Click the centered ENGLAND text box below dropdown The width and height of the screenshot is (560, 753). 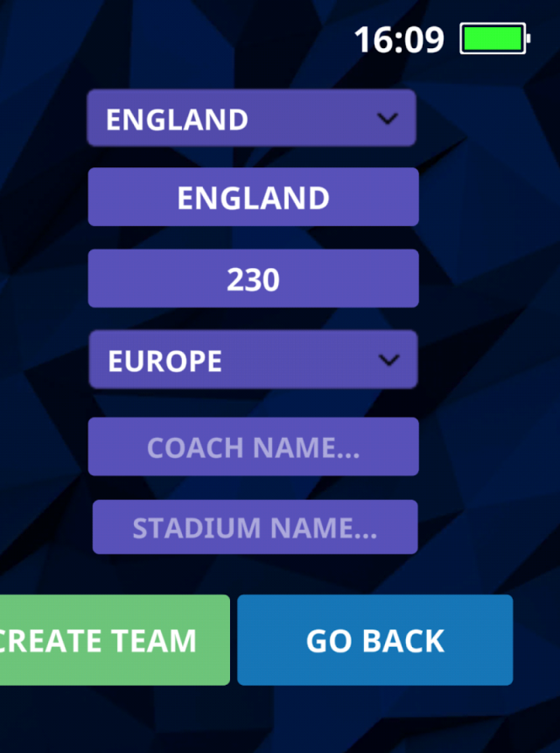[x=254, y=197]
